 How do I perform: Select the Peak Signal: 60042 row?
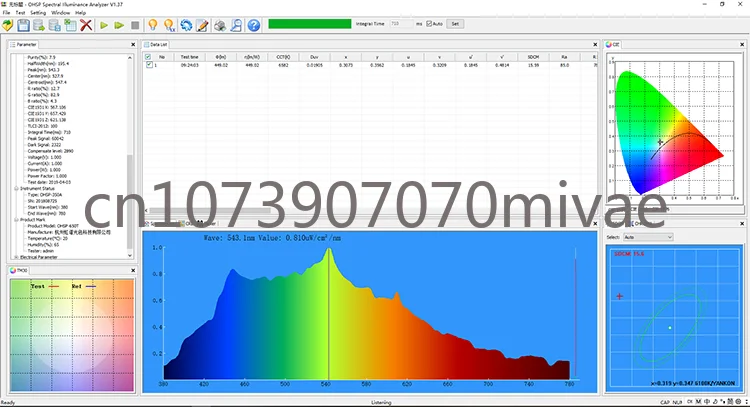(x=45, y=138)
